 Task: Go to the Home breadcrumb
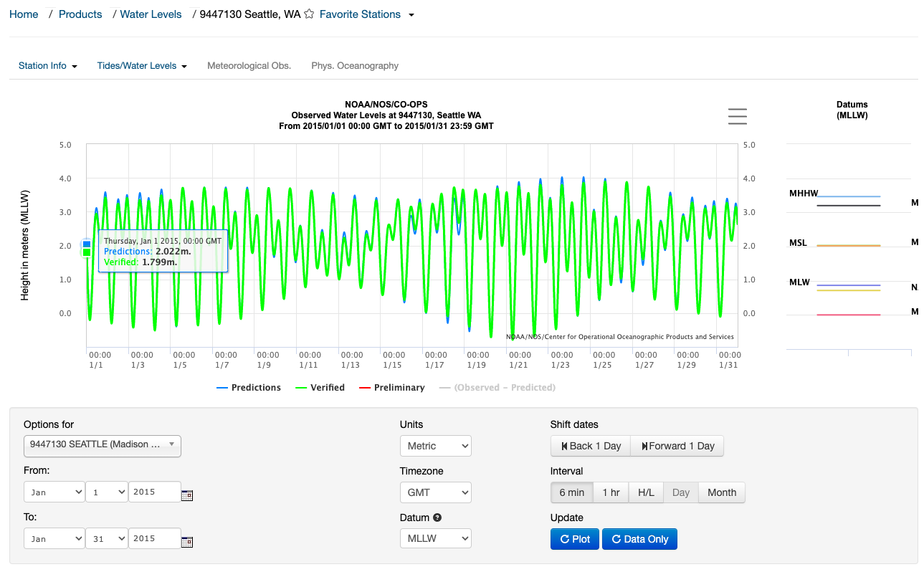[x=24, y=14]
